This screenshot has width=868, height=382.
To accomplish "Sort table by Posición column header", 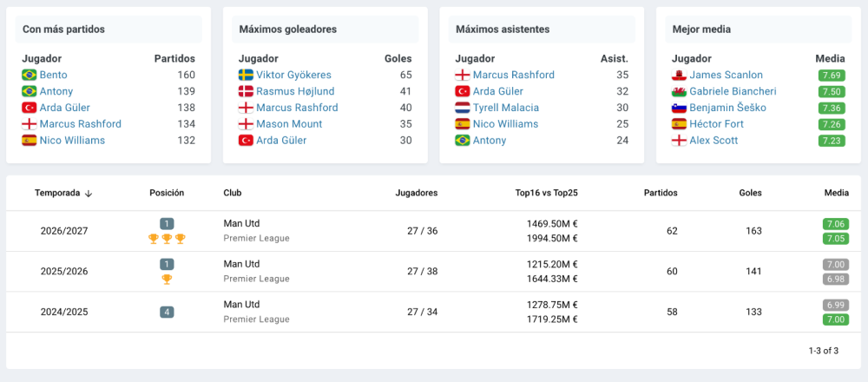I will pyautogui.click(x=167, y=194).
